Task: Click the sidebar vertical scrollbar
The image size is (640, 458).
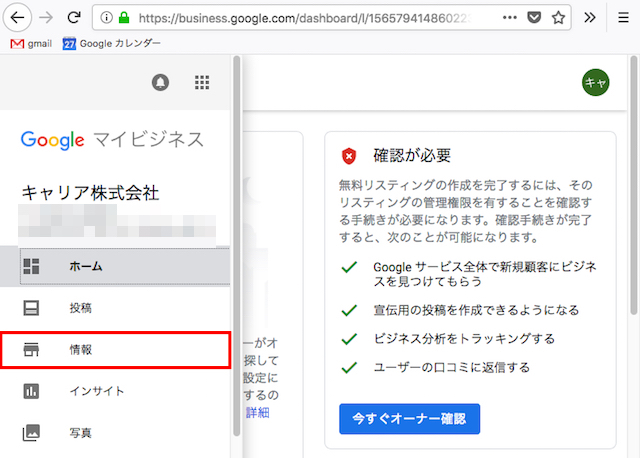Action: click(236, 246)
